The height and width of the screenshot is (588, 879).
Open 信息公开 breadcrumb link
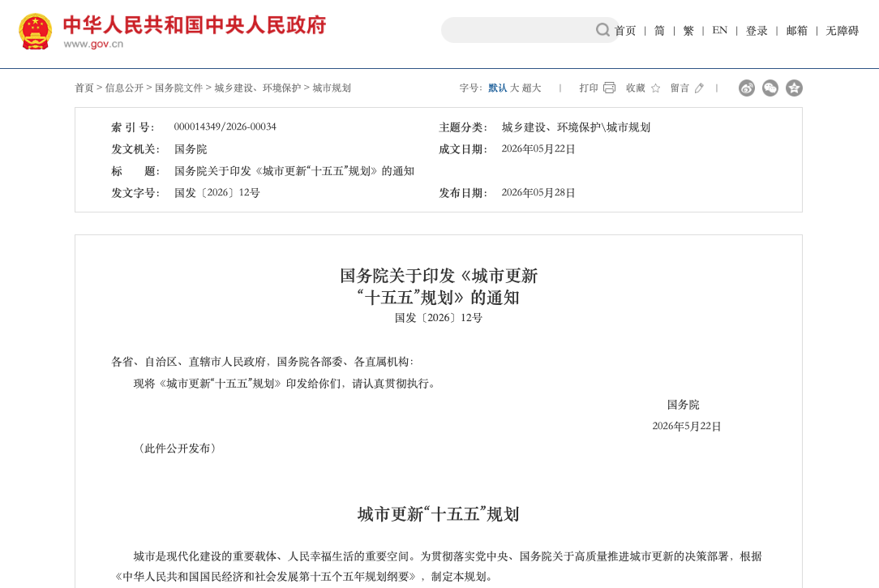point(124,88)
